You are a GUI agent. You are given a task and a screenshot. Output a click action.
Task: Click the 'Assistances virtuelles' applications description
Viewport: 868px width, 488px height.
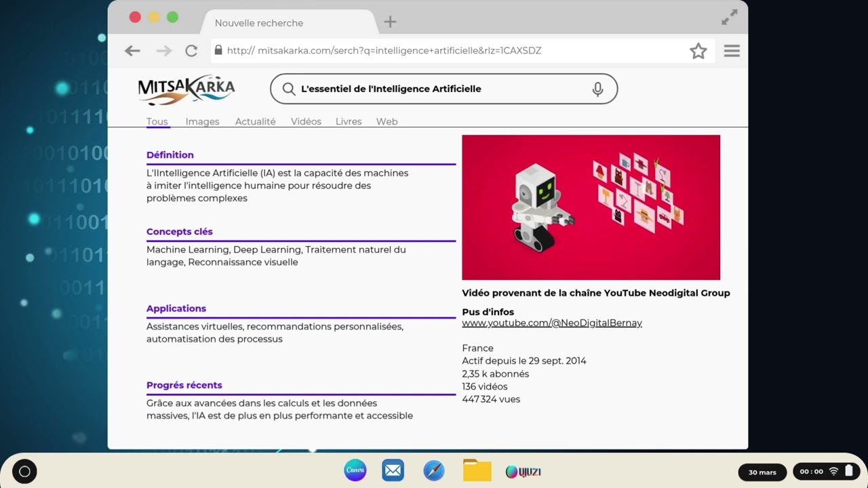tap(275, 333)
